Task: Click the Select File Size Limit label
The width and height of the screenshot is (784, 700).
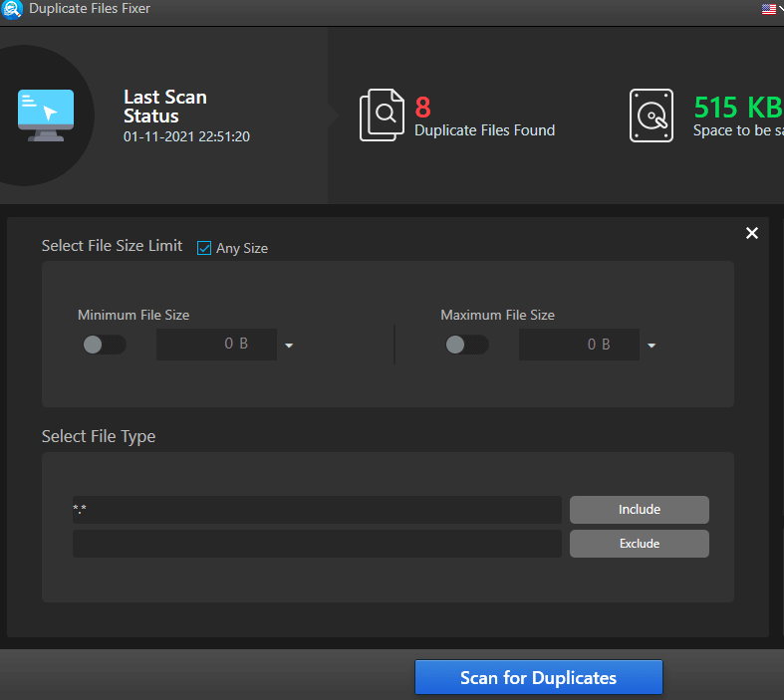Action: tap(112, 246)
